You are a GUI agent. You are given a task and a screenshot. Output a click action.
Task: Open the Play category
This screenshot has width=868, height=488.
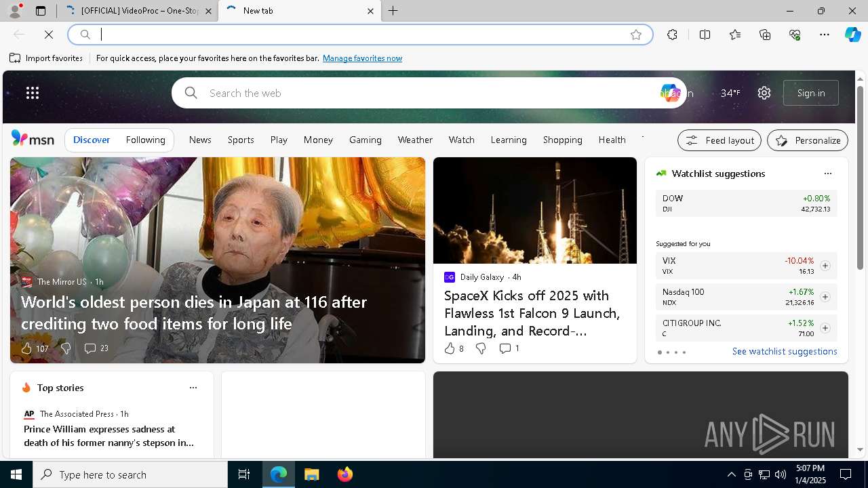coord(279,140)
